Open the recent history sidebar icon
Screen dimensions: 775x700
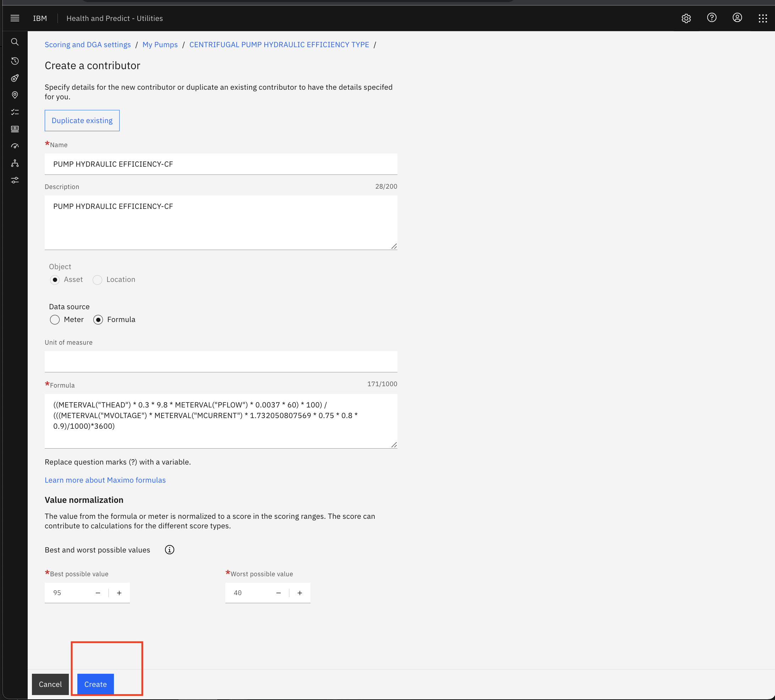tap(15, 61)
